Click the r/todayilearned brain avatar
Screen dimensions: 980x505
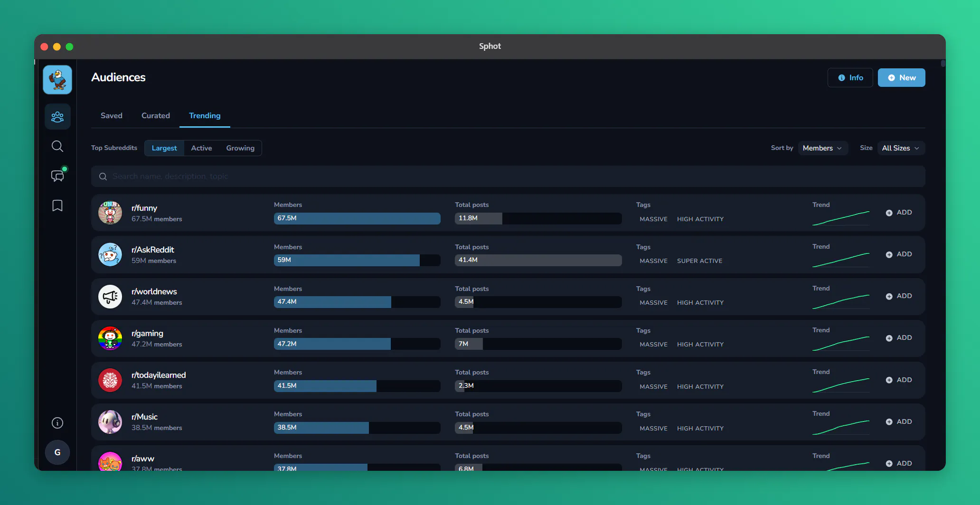tap(110, 380)
